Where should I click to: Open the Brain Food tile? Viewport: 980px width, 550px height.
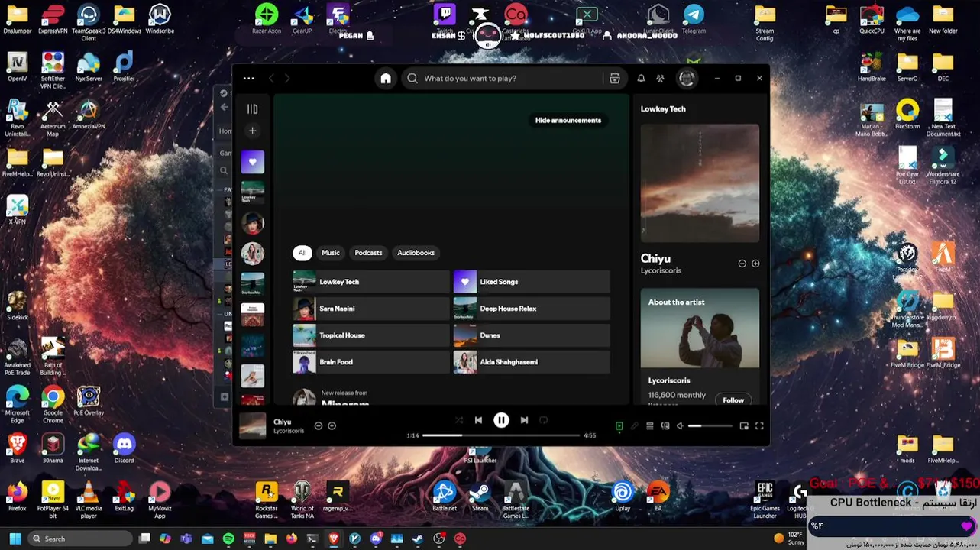371,362
